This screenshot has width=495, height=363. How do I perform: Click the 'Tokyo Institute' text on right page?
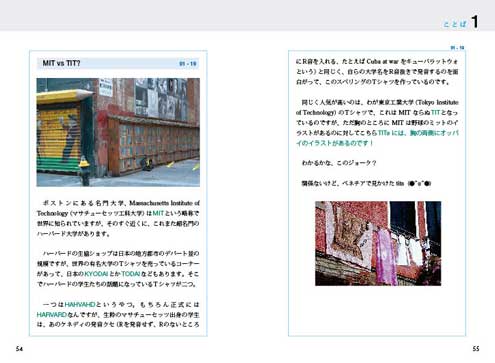(439, 102)
